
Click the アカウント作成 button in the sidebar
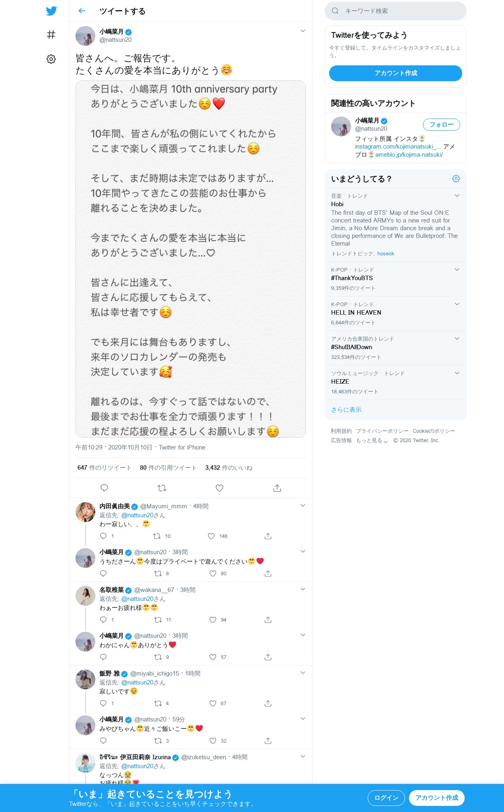coord(396,73)
